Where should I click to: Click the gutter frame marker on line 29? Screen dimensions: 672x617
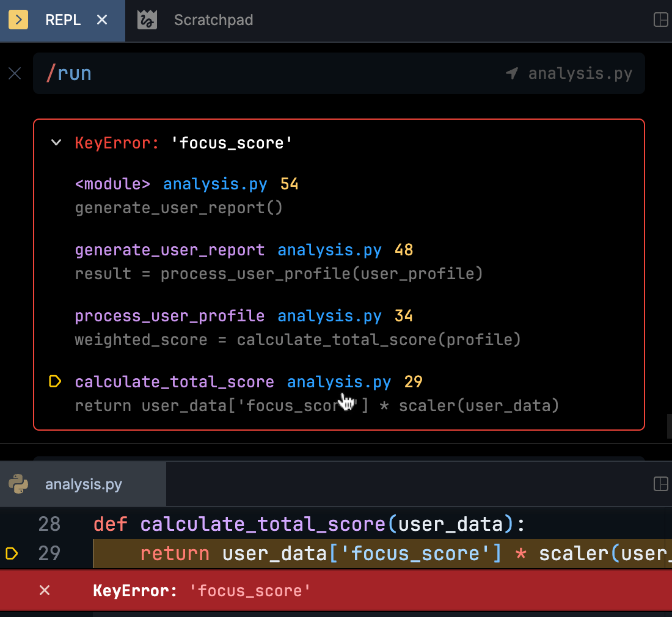coord(12,553)
